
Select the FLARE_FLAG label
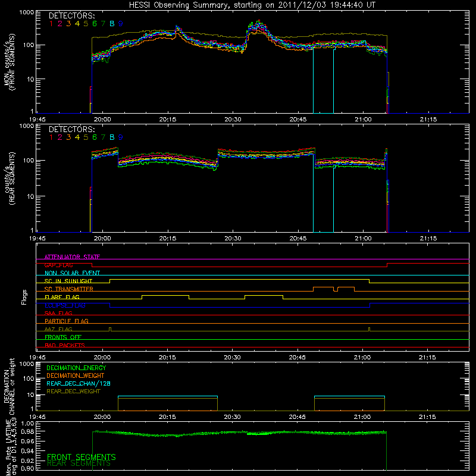pos(62,297)
